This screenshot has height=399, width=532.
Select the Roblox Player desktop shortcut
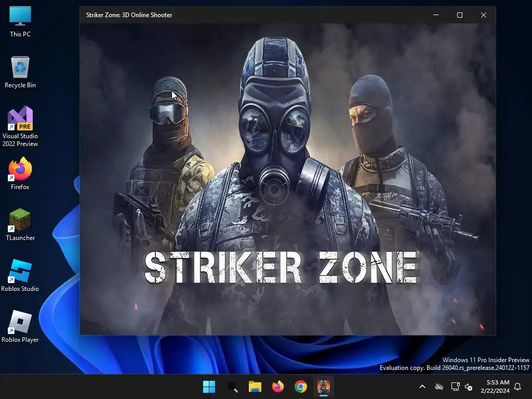tap(20, 326)
